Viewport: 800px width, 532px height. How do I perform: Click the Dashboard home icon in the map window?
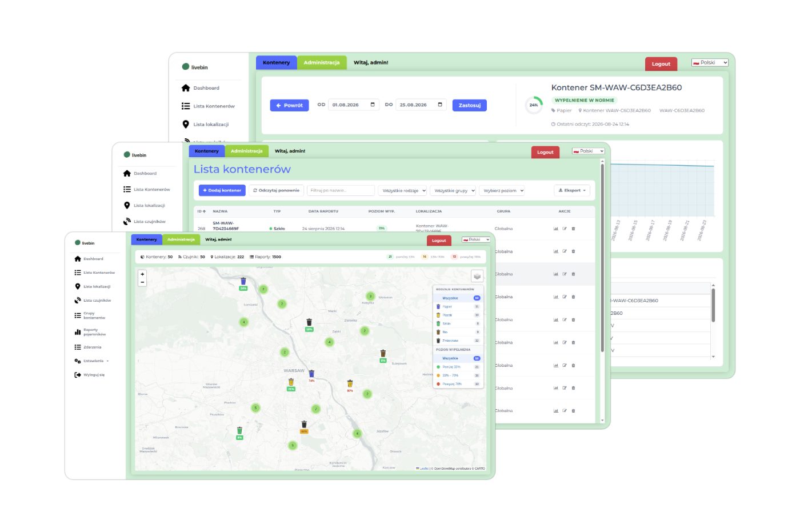pos(78,259)
